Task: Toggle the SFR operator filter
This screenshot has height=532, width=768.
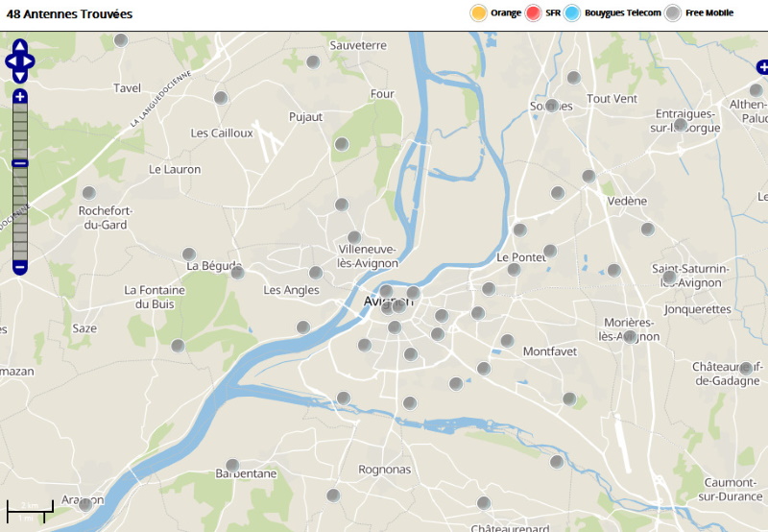Action: [x=535, y=13]
